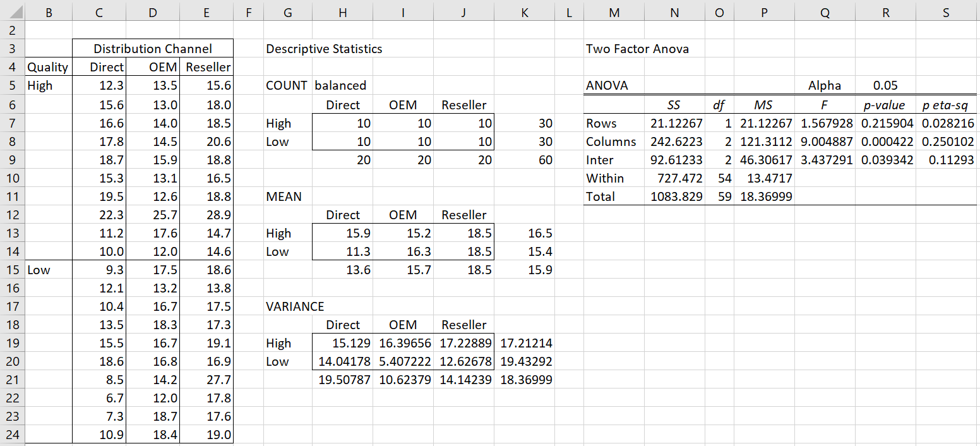Select the 'Descriptive Statistics' title cell
The height and width of the screenshot is (446, 980).
[x=324, y=49]
